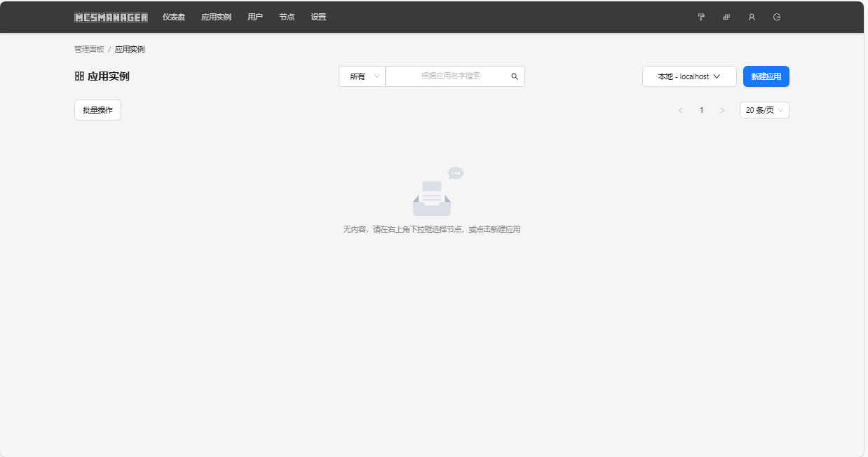The height and width of the screenshot is (457, 868).
Task: Go to the previous page arrow
Action: (680, 111)
